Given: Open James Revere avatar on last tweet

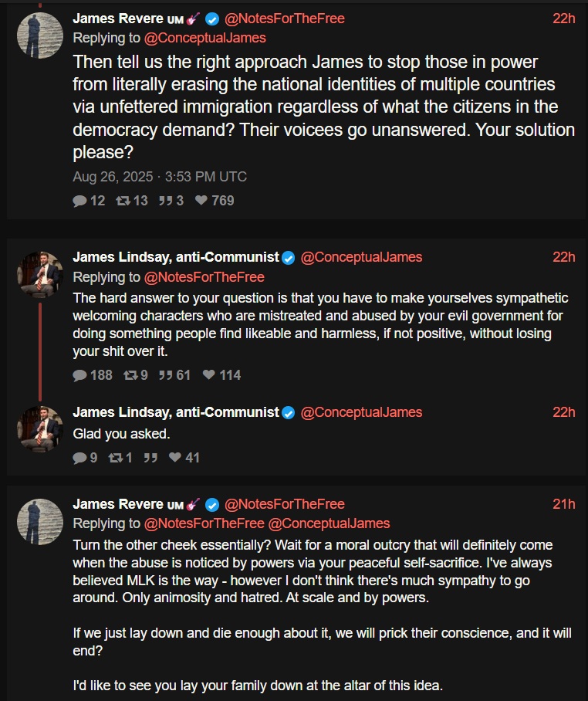Looking at the screenshot, I should [x=40, y=521].
